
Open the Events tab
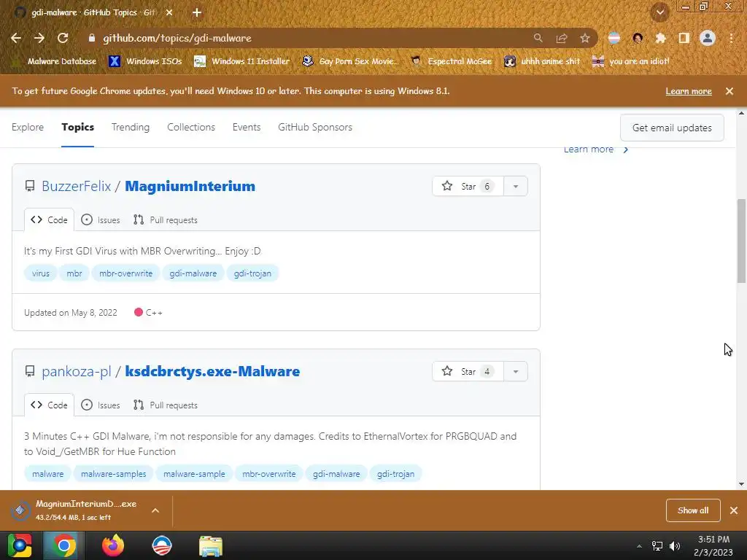(247, 127)
